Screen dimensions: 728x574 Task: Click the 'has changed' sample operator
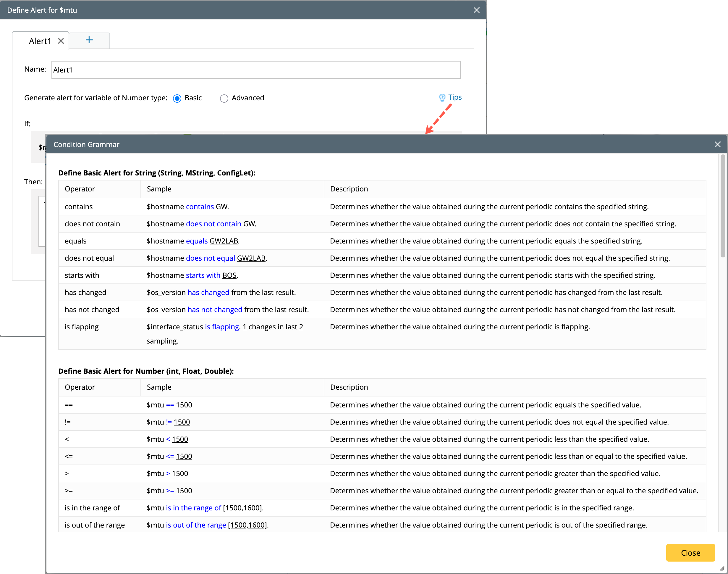point(208,292)
